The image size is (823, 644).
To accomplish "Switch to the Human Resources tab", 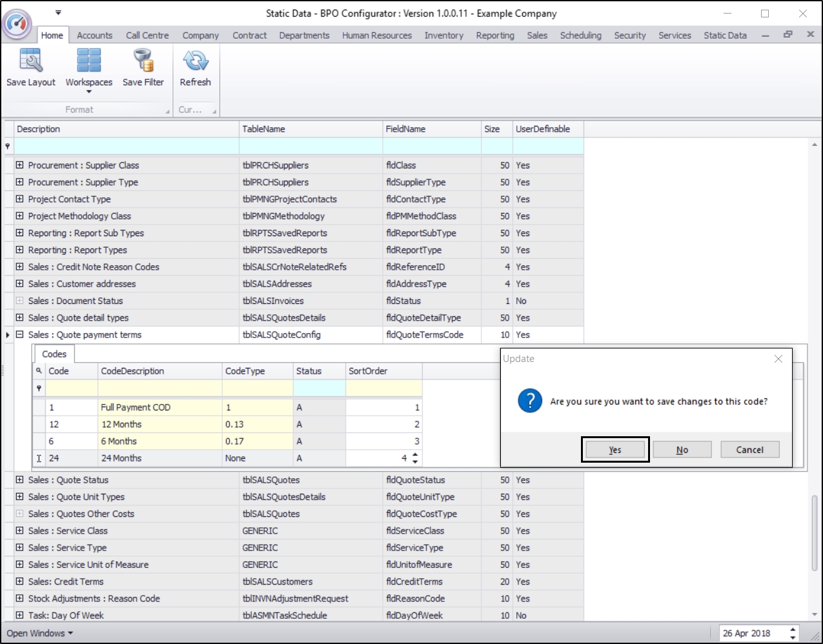I will pos(376,35).
